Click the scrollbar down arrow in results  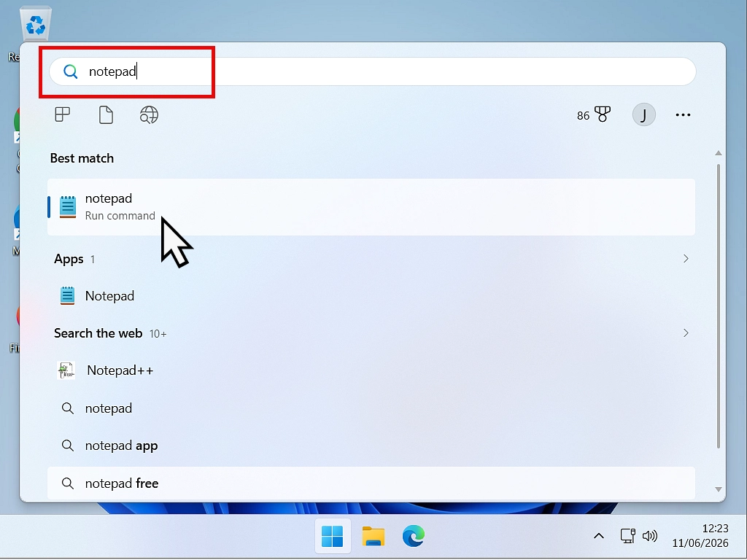(x=719, y=489)
